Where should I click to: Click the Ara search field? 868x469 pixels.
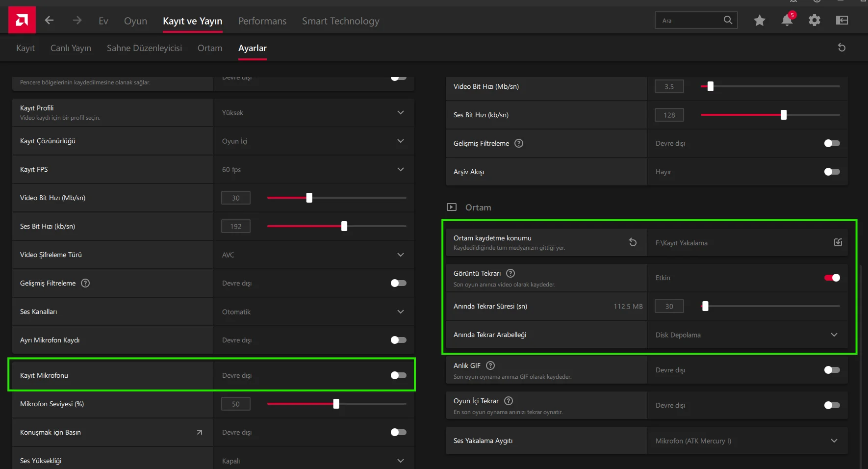[689, 21]
